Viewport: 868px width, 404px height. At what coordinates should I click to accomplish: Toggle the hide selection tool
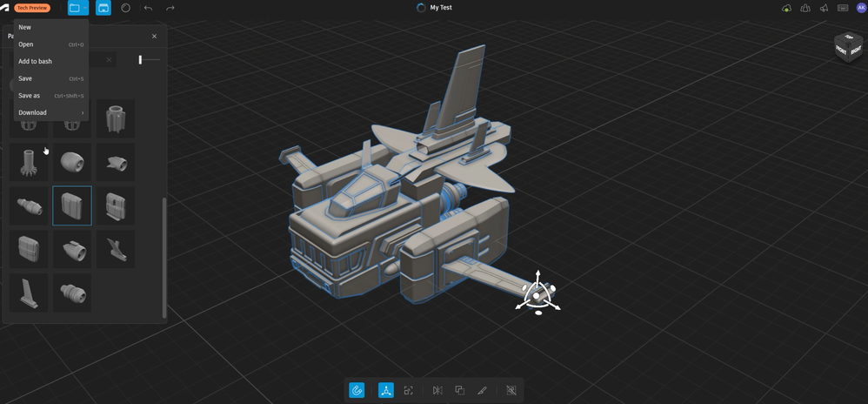click(511, 390)
